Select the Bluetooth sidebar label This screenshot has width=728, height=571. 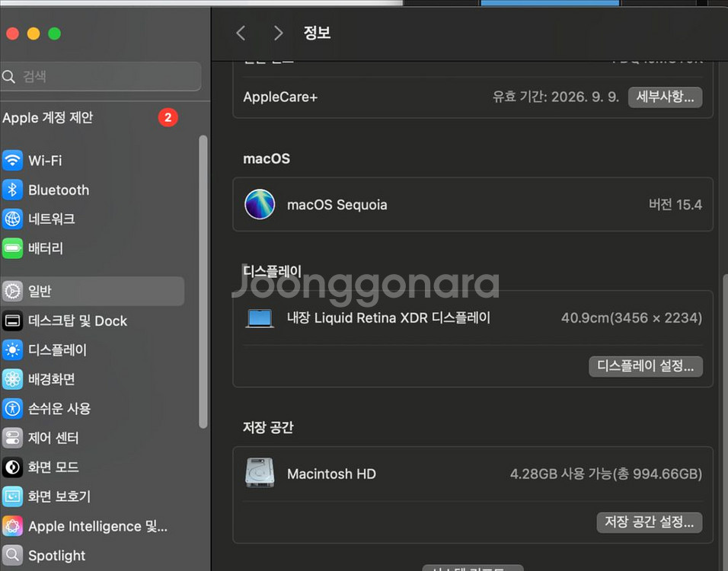59,190
